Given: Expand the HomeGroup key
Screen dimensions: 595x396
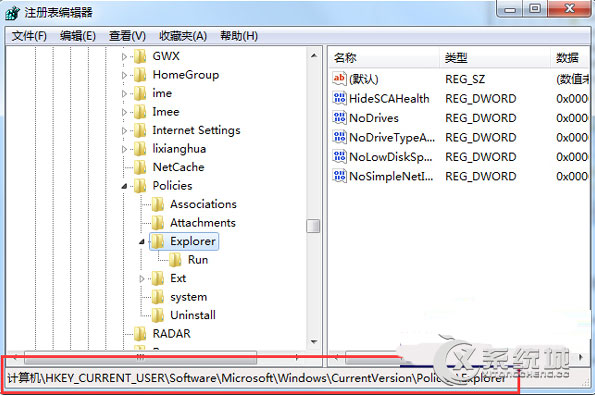Looking at the screenshot, I should [x=124, y=75].
